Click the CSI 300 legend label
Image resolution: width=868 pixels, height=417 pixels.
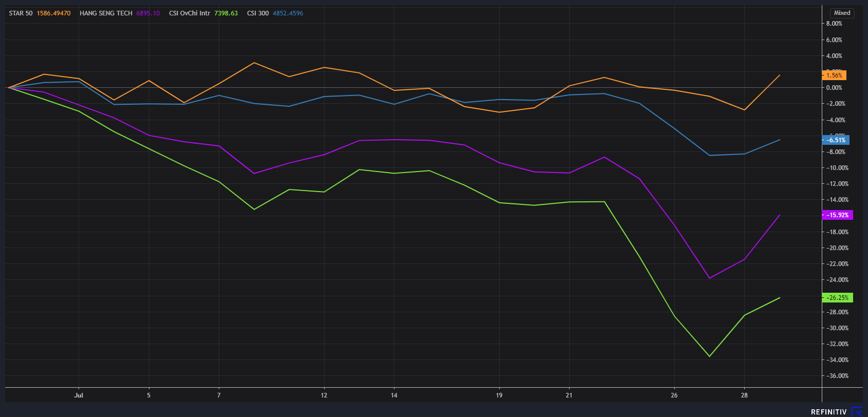(258, 13)
